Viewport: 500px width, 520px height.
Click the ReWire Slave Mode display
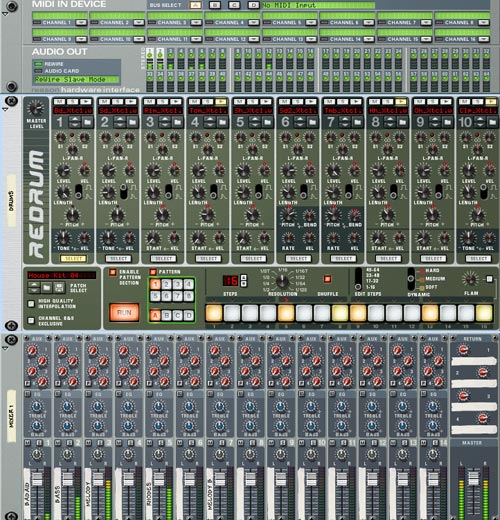point(76,79)
